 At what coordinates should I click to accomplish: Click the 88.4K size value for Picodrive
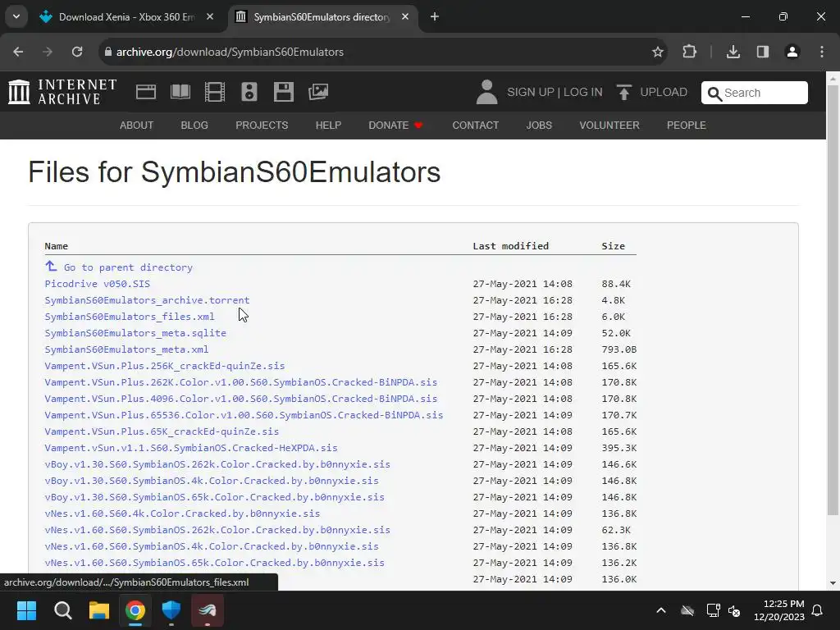(x=616, y=283)
